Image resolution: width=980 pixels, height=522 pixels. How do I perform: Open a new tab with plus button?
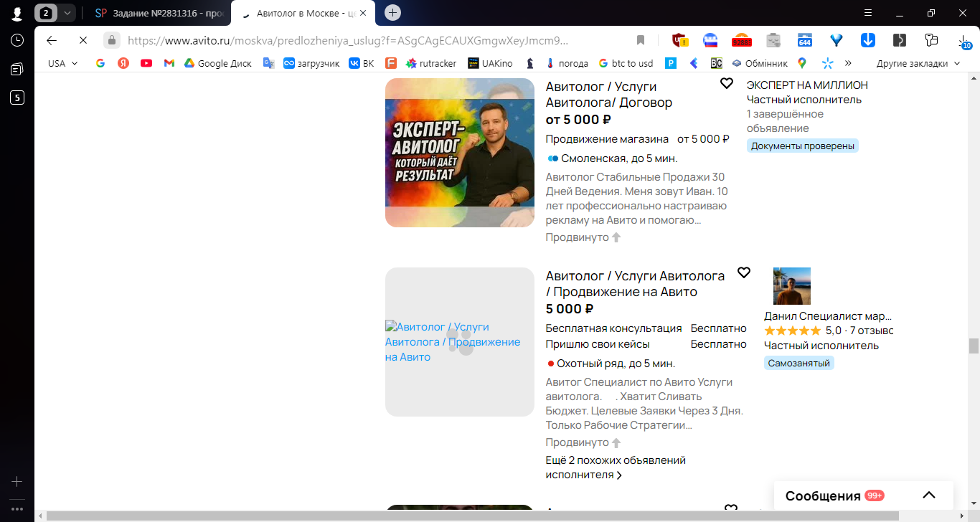point(392,13)
